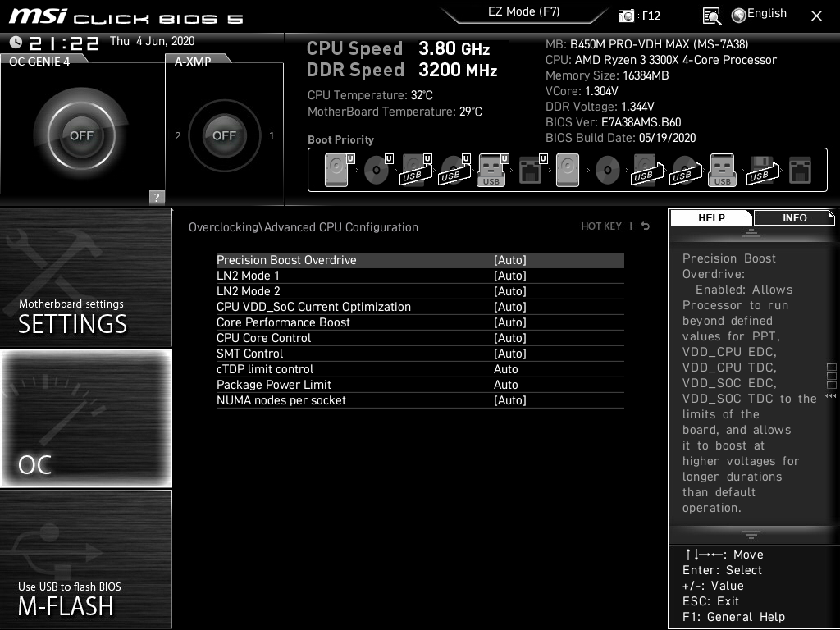Image resolution: width=840 pixels, height=630 pixels.
Task: Open the BIOS search magnifier icon
Action: 711,16
